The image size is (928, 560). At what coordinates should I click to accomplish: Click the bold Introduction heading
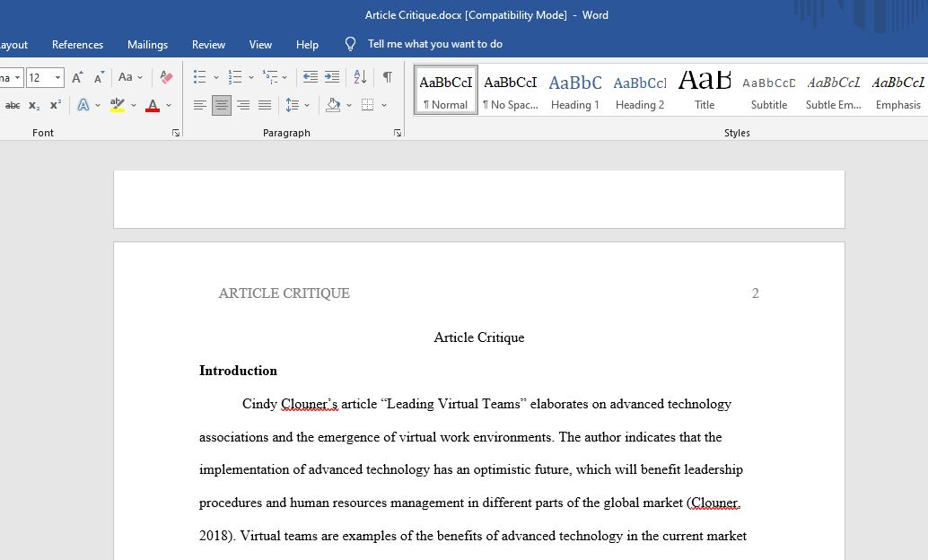238,371
